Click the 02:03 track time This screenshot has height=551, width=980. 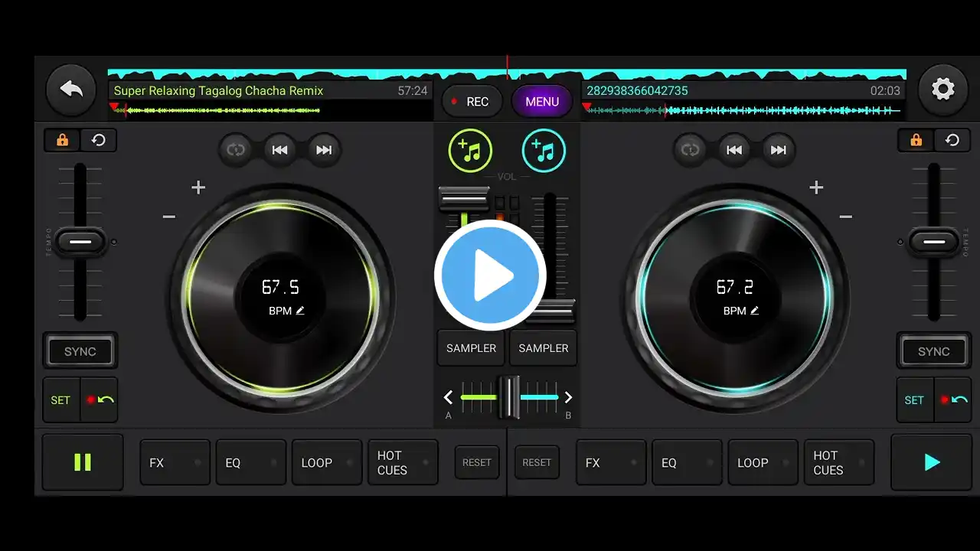(885, 90)
